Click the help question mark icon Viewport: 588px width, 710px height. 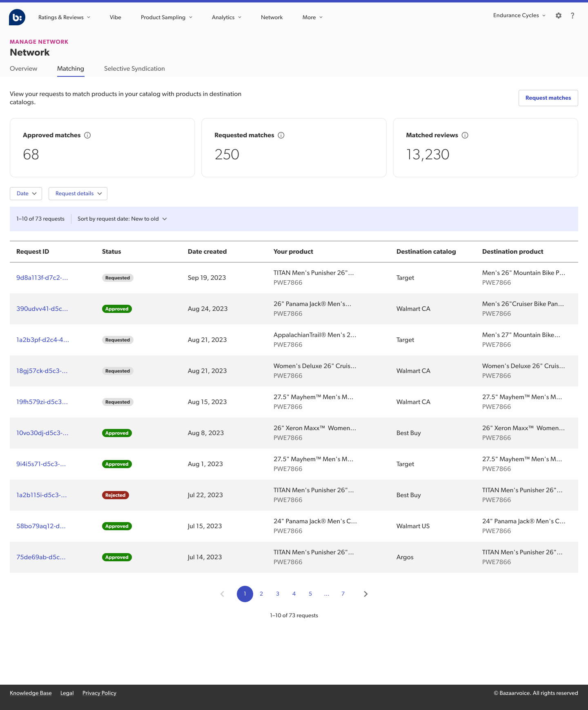572,16
